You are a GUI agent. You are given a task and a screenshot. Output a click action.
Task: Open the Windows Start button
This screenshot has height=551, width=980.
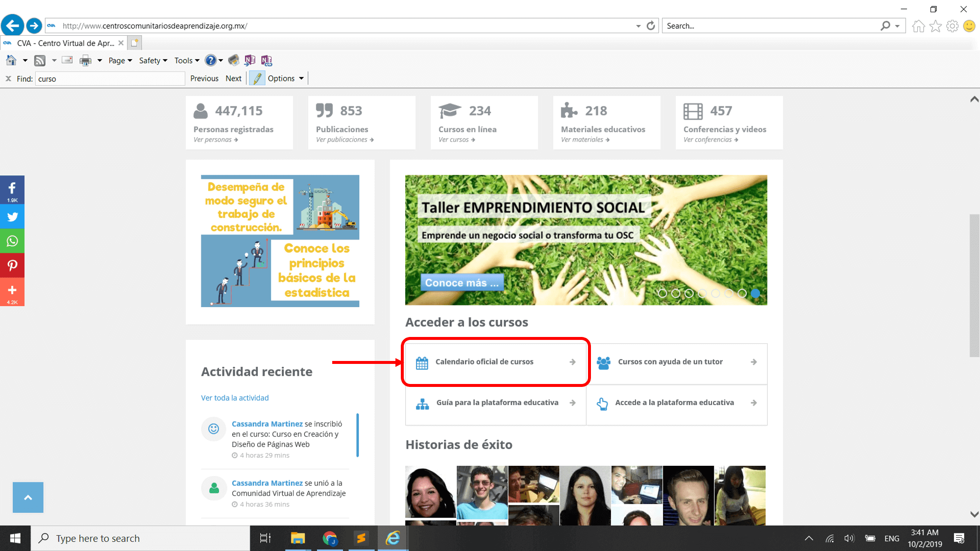click(x=15, y=538)
